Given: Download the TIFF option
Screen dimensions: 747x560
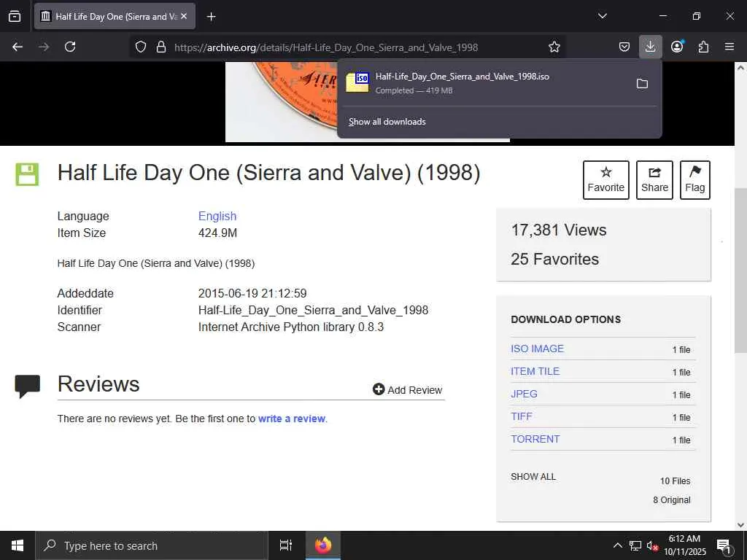Looking at the screenshot, I should pos(522,416).
